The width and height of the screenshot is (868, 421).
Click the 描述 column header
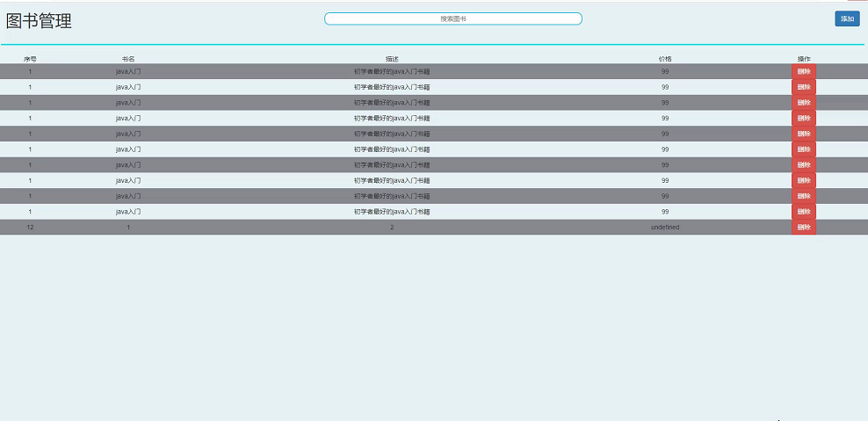pos(392,59)
